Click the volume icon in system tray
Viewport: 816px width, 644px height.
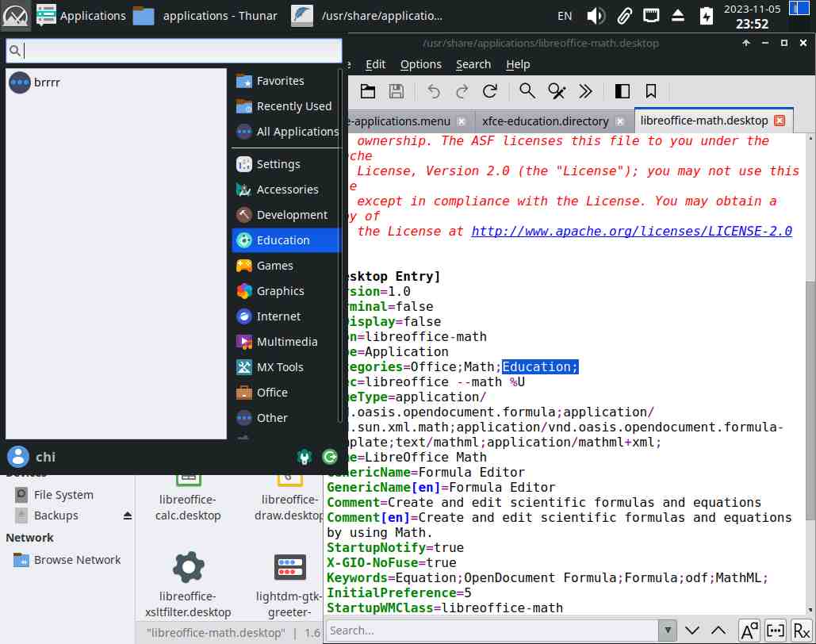596,16
